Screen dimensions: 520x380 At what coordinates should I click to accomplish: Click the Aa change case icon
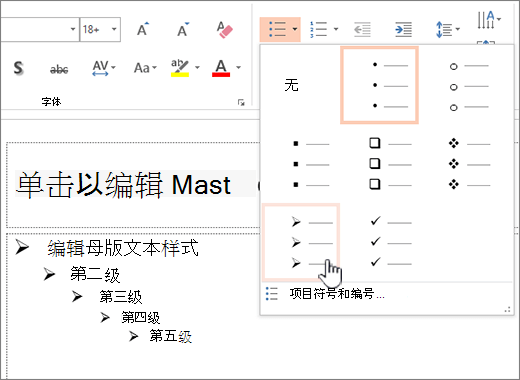(142, 68)
